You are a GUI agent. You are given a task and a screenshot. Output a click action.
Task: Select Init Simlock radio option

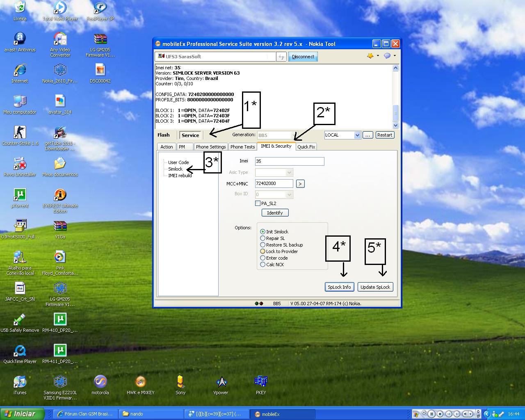coord(262,232)
